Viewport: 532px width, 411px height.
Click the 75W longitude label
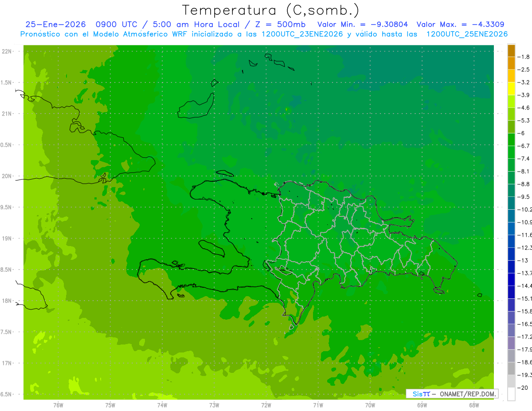point(110,405)
